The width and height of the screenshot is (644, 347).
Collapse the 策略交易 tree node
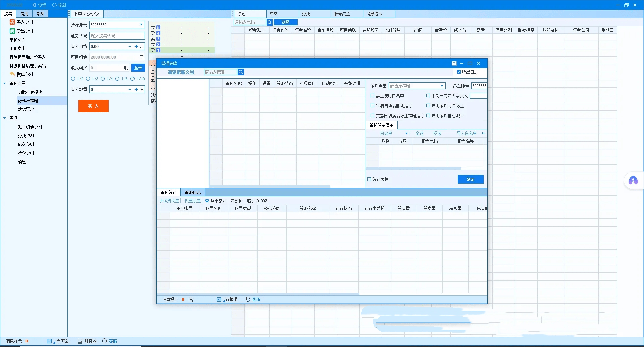[x=5, y=83]
